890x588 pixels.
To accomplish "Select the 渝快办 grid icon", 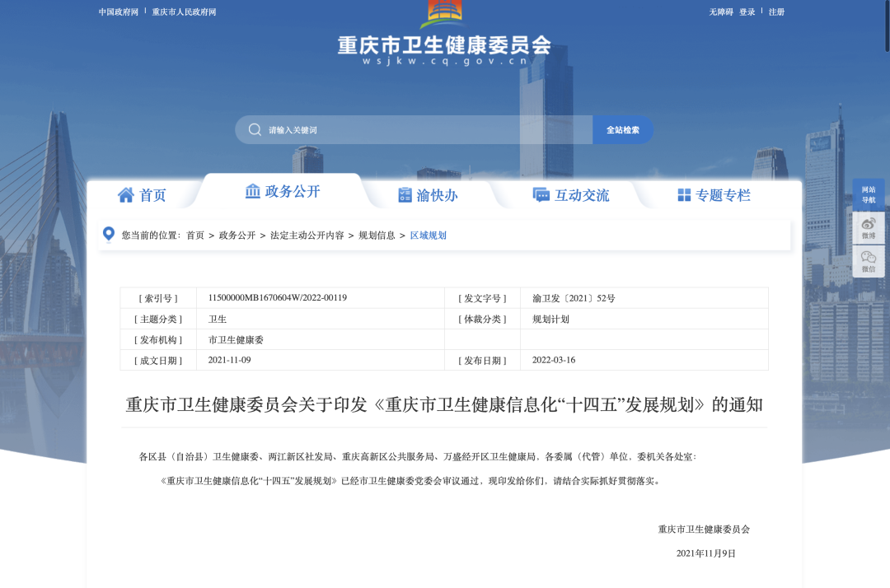I will tap(404, 194).
